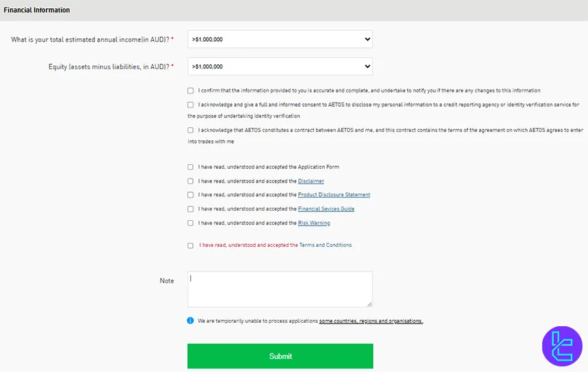Image resolution: width=588 pixels, height=372 pixels.
Task: Tick the Terms and Conditions checkbox
Action: pos(191,245)
